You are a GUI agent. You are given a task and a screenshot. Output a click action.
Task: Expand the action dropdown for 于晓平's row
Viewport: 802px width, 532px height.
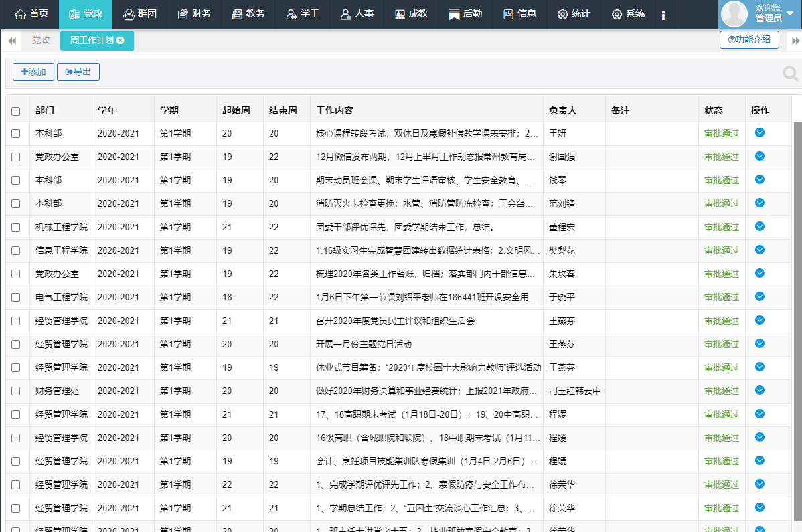(759, 297)
